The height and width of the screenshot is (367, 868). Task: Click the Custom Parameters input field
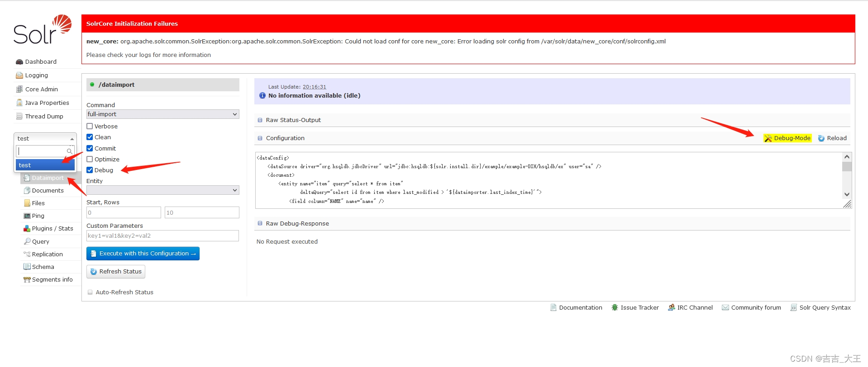(x=162, y=236)
